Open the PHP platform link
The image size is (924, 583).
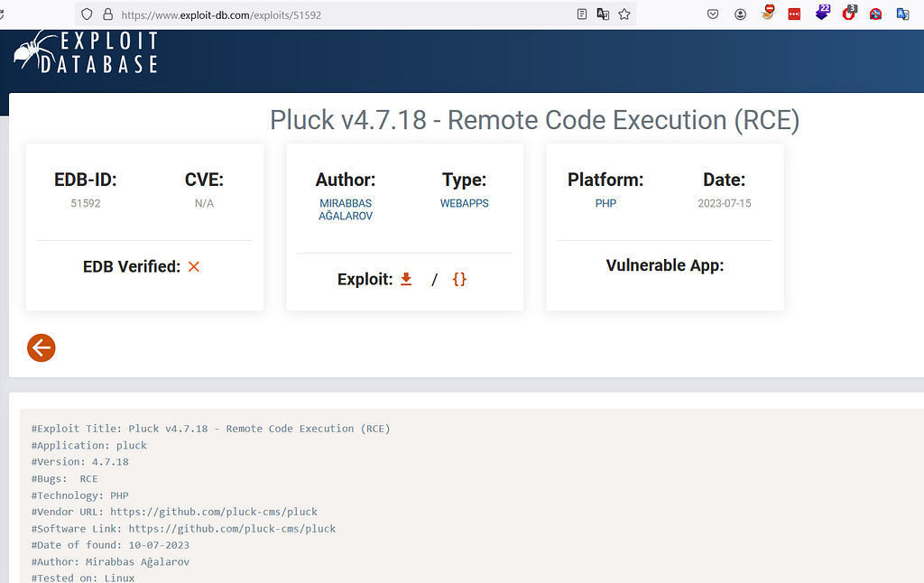coord(605,203)
